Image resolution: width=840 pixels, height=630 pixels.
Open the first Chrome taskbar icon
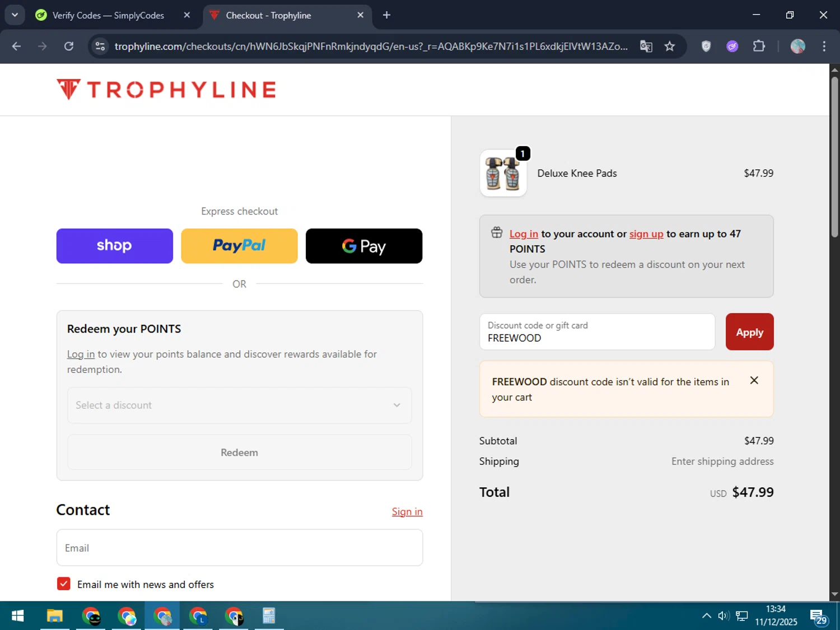point(91,616)
